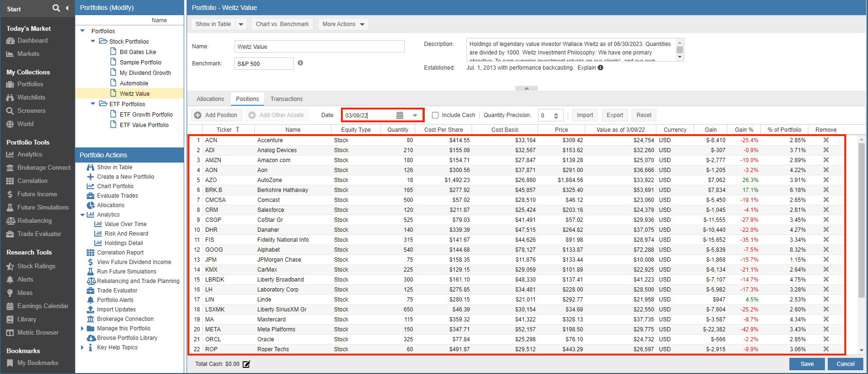This screenshot has width=868, height=374.
Task: Open the World globe icon
Action: tap(10, 124)
